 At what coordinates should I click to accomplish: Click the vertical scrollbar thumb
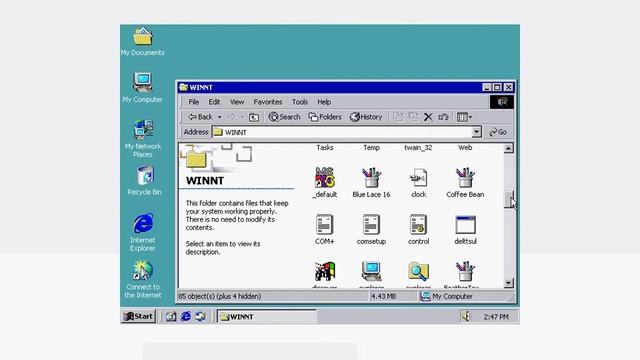(x=508, y=200)
